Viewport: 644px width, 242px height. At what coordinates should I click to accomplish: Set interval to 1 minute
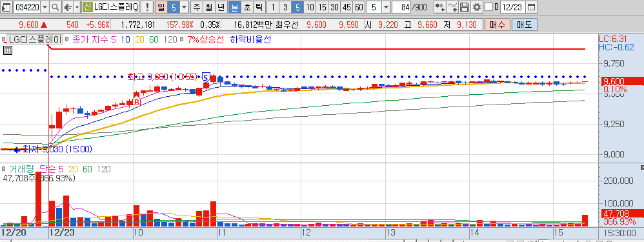[273, 6]
